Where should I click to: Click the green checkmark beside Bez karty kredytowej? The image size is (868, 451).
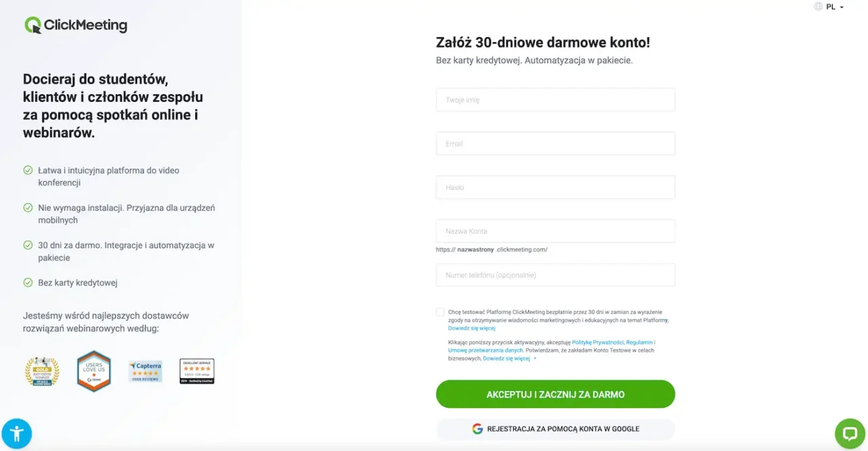click(28, 282)
